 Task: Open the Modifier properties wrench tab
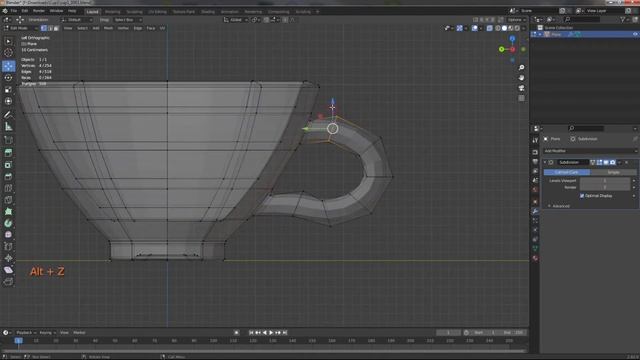click(x=535, y=211)
